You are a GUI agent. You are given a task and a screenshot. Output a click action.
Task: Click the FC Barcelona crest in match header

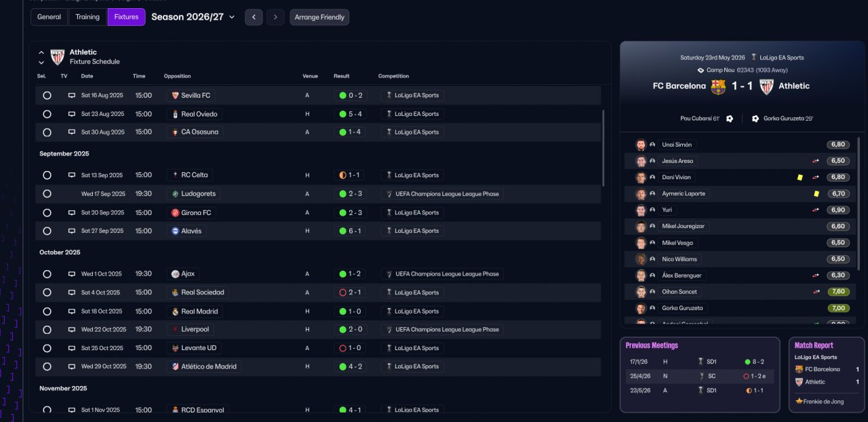click(x=718, y=86)
